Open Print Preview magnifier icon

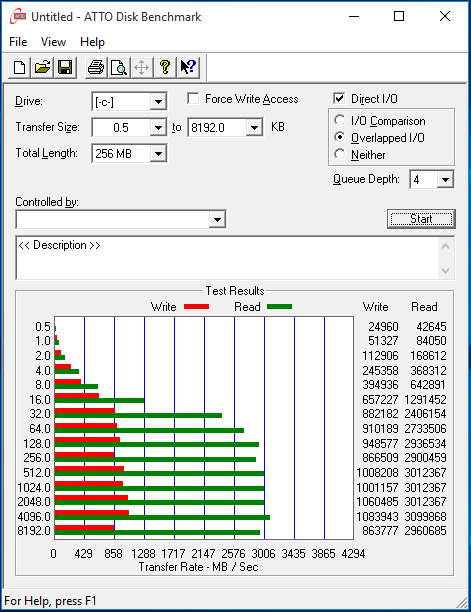coord(119,68)
